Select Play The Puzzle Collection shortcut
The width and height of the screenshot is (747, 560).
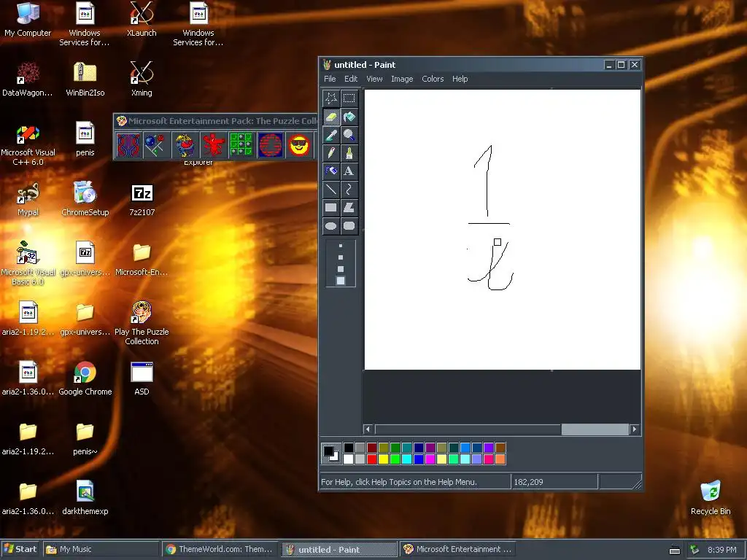pyautogui.click(x=142, y=324)
